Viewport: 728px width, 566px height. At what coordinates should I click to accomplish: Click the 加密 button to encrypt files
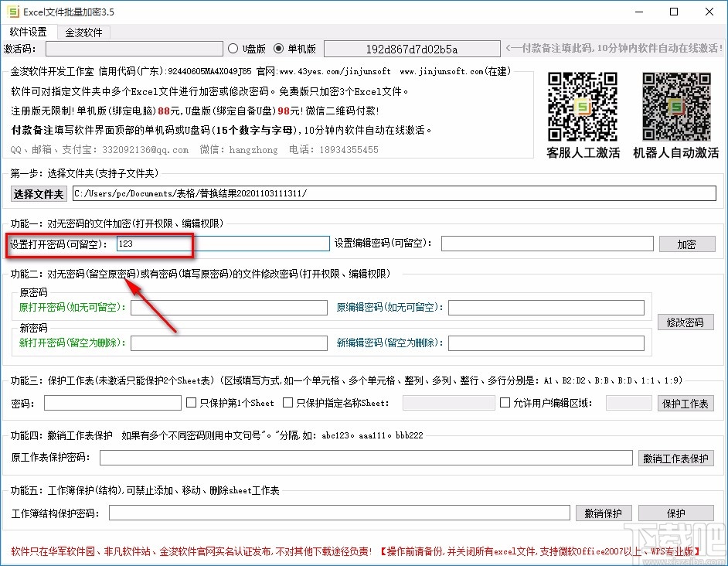pos(687,244)
